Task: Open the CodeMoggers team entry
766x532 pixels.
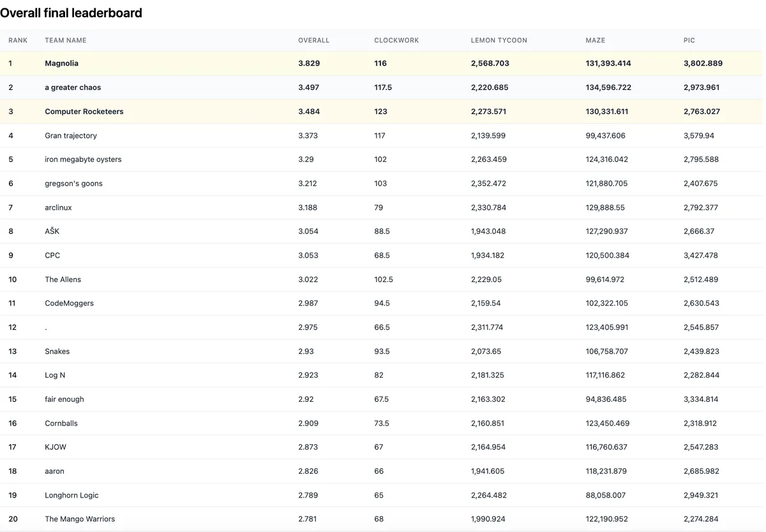Action: [69, 303]
